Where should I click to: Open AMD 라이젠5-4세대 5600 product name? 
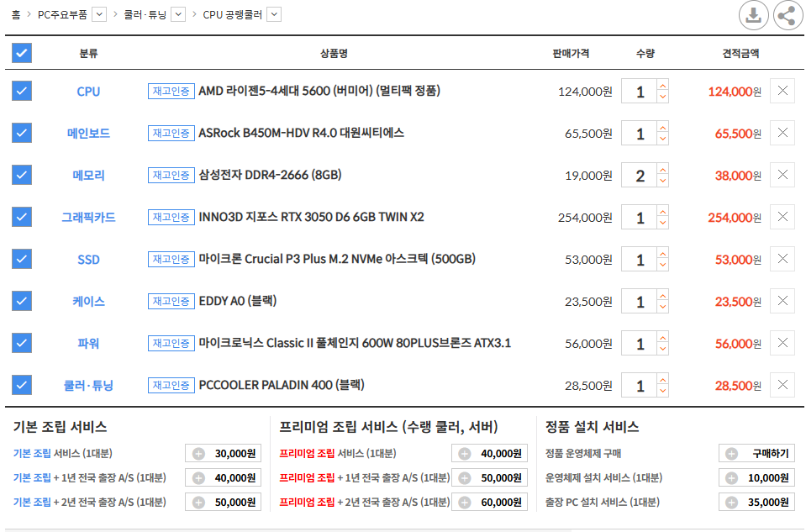[319, 91]
